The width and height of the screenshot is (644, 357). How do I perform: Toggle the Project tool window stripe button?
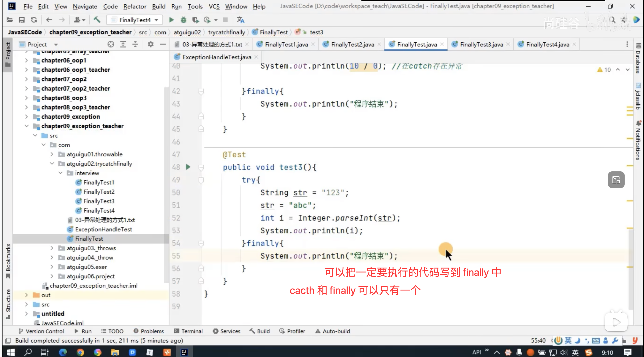coord(8,54)
